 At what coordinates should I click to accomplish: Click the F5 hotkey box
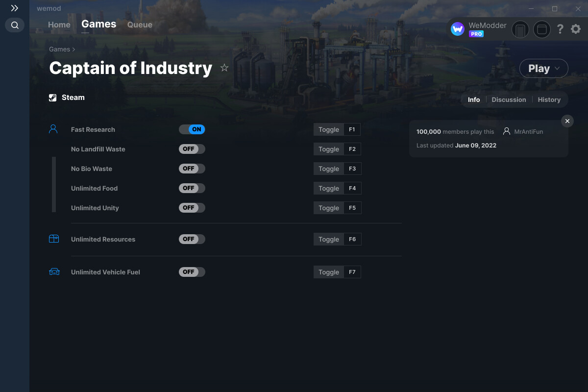pos(352,208)
